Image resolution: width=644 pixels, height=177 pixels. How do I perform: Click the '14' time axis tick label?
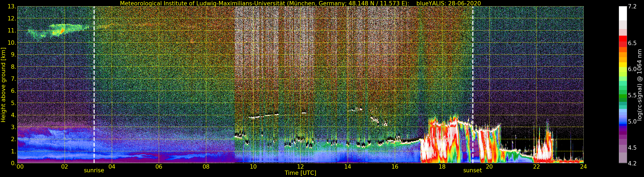[x=347, y=166]
